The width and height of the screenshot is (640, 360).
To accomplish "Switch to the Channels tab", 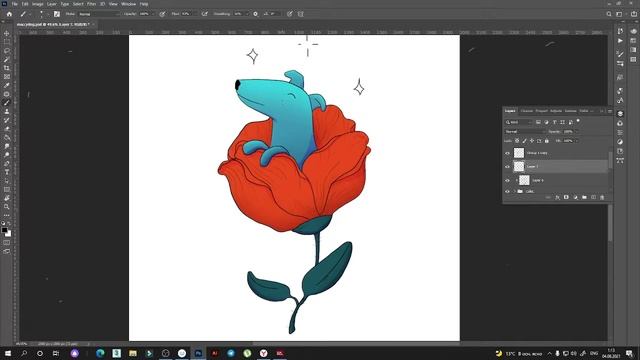I will pyautogui.click(x=527, y=111).
